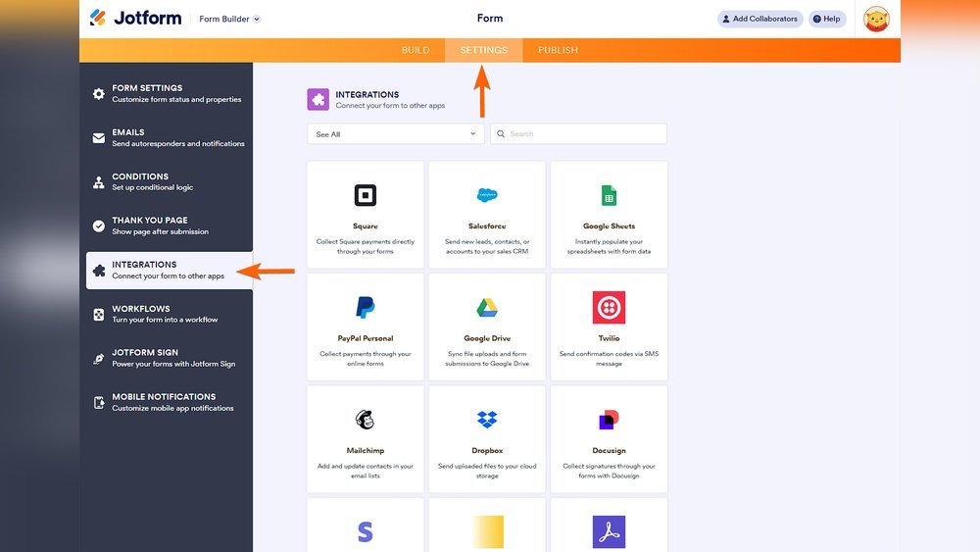980x552 pixels.
Task: Click the search magnifier icon
Action: coord(501,133)
